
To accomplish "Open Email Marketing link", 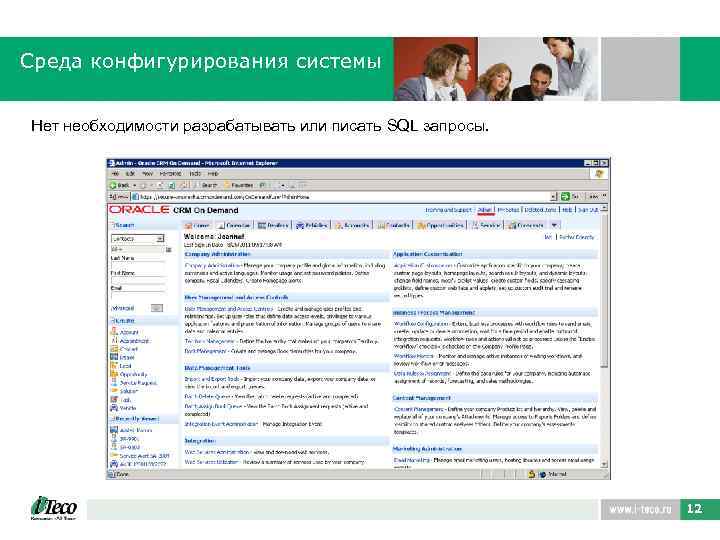I will (x=412, y=460).
